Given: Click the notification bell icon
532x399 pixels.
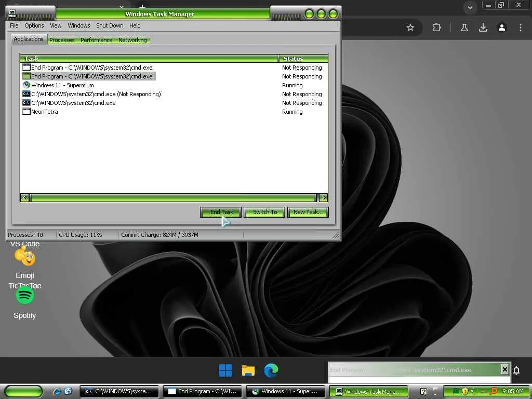Looking at the screenshot, I should 516,370.
